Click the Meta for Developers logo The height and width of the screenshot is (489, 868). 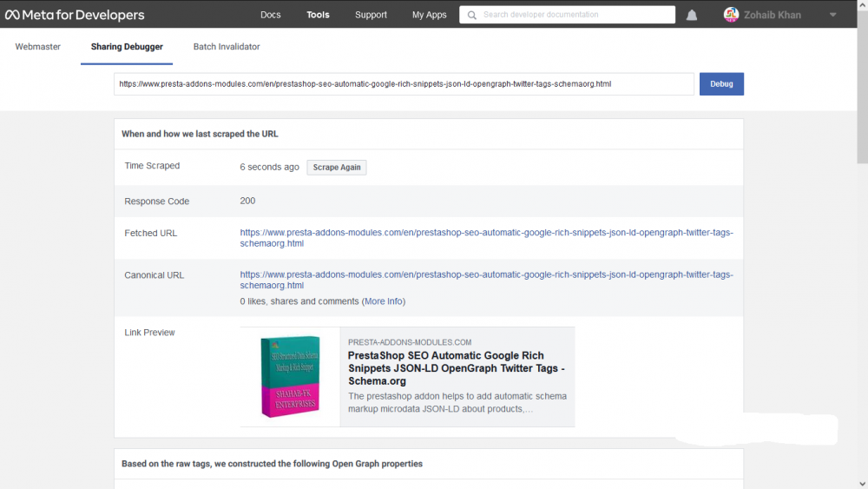(x=75, y=15)
